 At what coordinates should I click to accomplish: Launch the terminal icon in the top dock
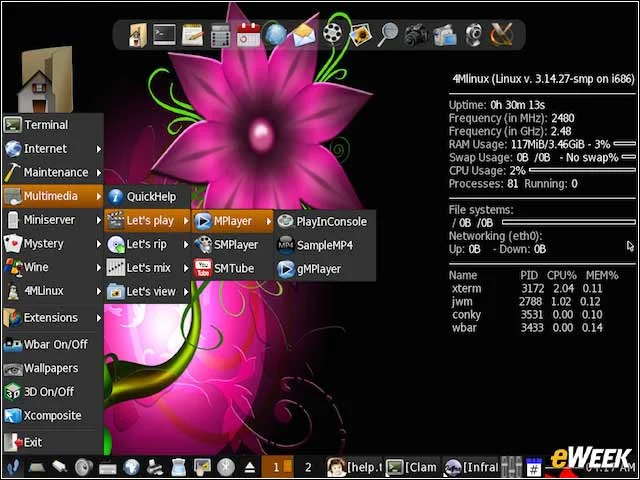click(x=164, y=35)
